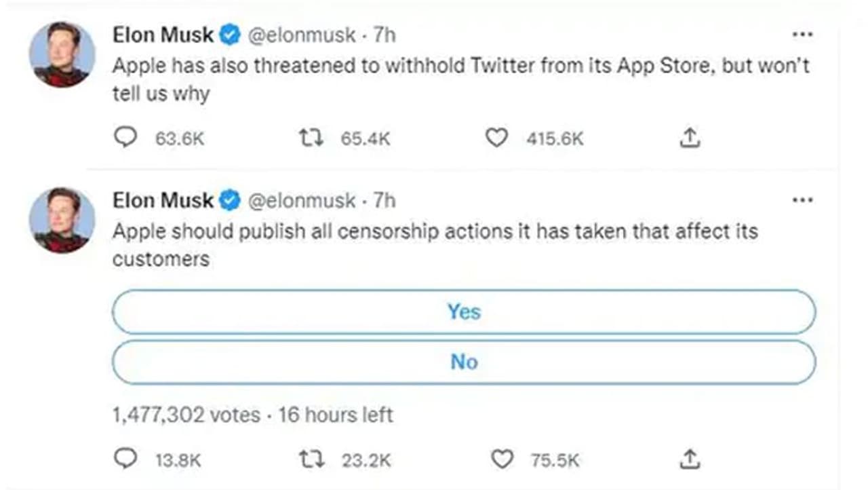Share the censorship poll tweet
Viewport: 868px width, 490px height.
click(x=689, y=460)
